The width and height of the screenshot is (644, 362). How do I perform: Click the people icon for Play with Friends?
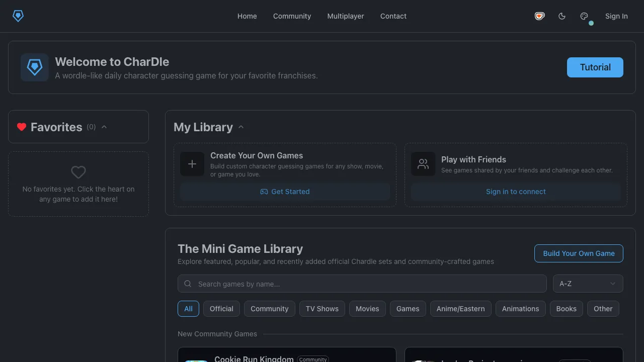coord(423,164)
